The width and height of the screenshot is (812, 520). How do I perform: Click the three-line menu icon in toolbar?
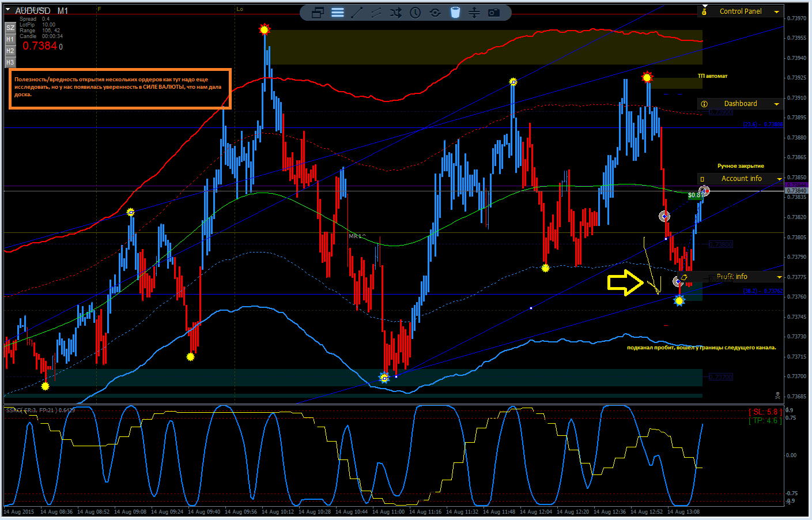point(338,13)
